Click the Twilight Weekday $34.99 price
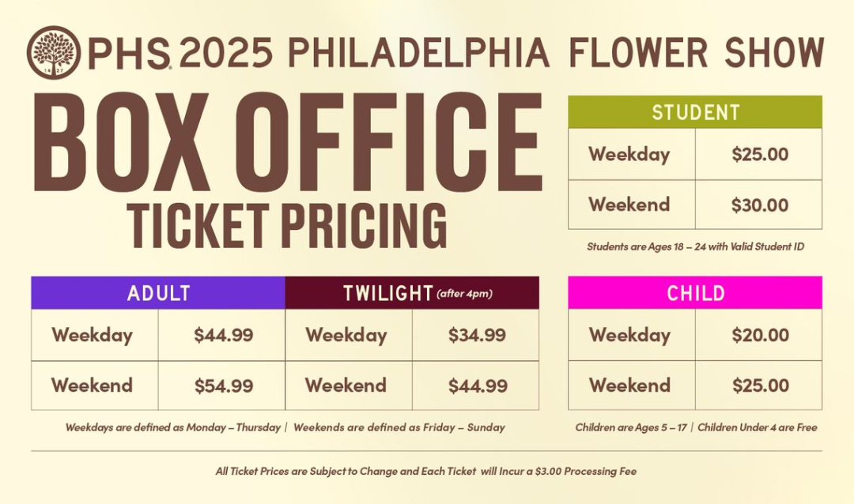Viewport: 854px width, 504px height. [477, 335]
